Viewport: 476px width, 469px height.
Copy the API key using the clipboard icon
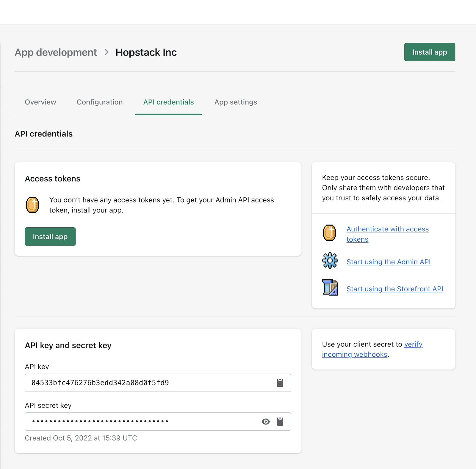click(280, 383)
